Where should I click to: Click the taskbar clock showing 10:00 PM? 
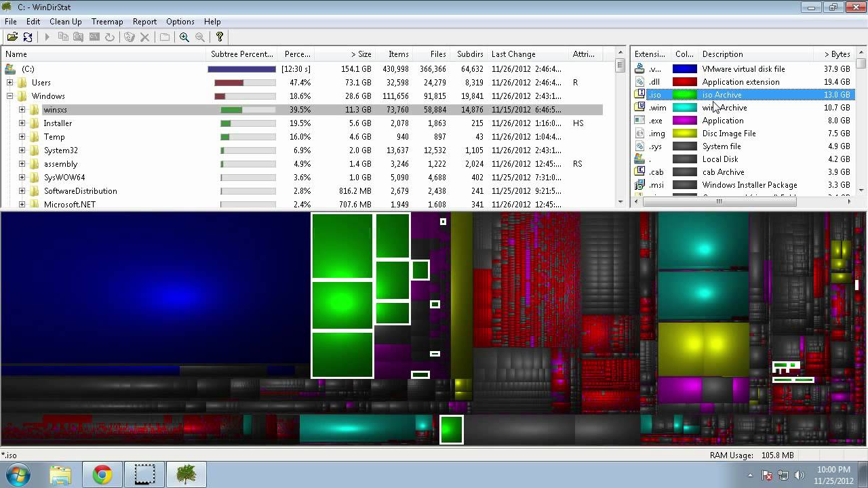[x=834, y=474]
